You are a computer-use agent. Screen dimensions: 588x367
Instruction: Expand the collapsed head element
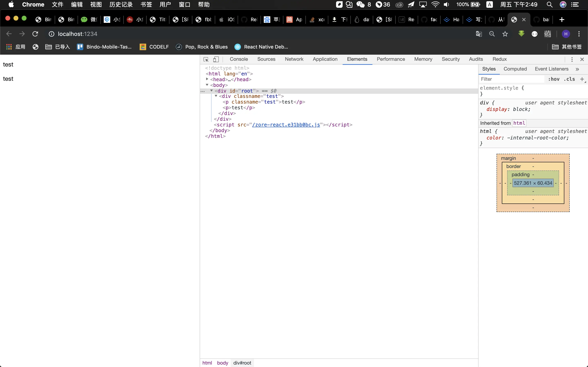pos(207,79)
